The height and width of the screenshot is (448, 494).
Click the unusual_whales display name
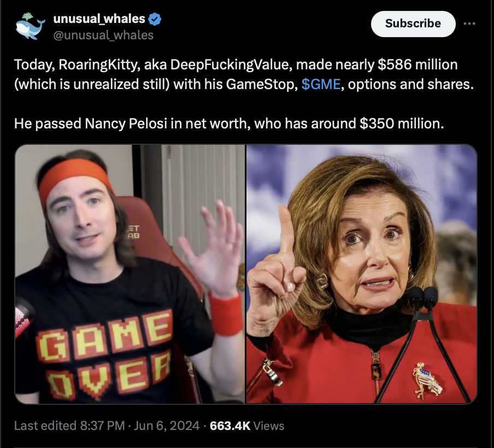coord(99,19)
